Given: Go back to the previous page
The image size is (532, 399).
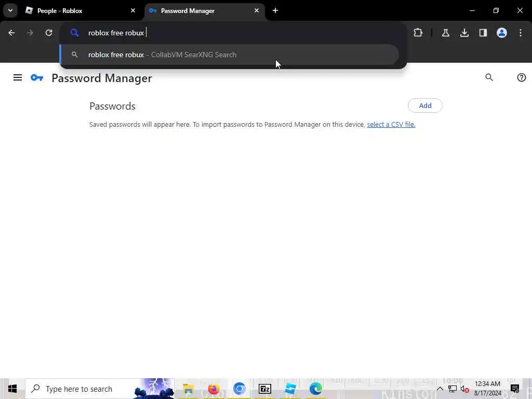Looking at the screenshot, I should pos(11,33).
